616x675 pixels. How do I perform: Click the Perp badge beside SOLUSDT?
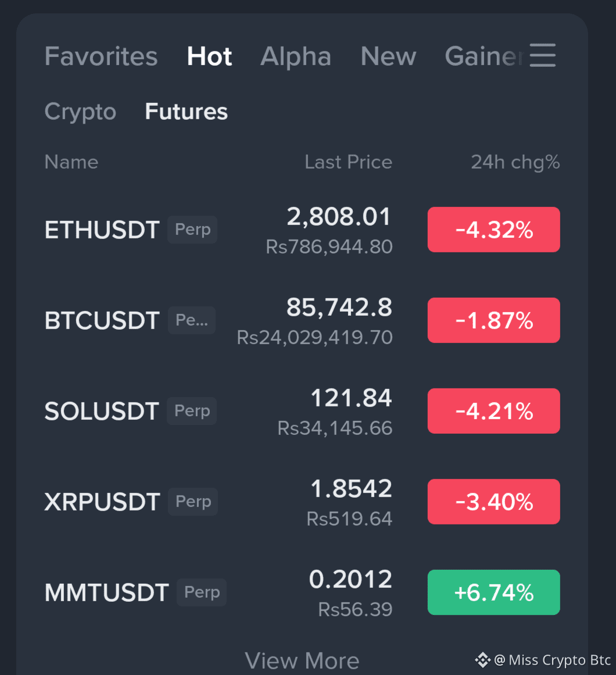click(192, 411)
